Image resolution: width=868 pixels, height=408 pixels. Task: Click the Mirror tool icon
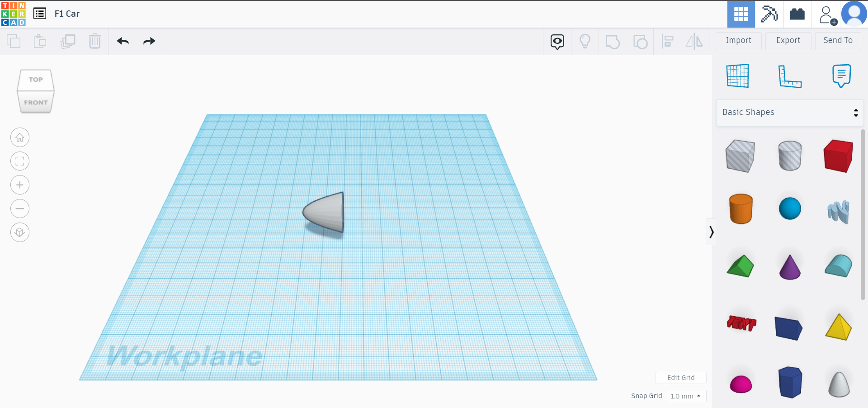(694, 42)
